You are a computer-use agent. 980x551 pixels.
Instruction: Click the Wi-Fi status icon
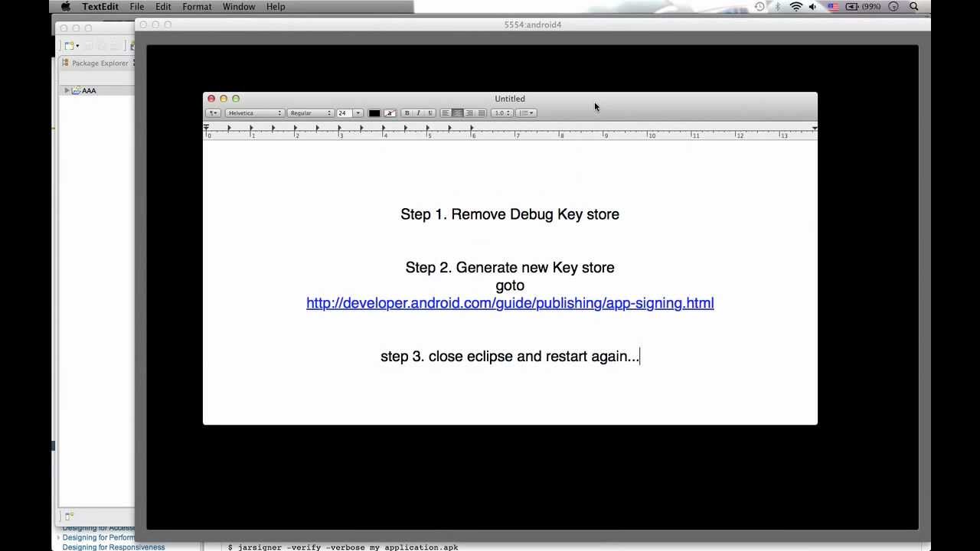(796, 7)
